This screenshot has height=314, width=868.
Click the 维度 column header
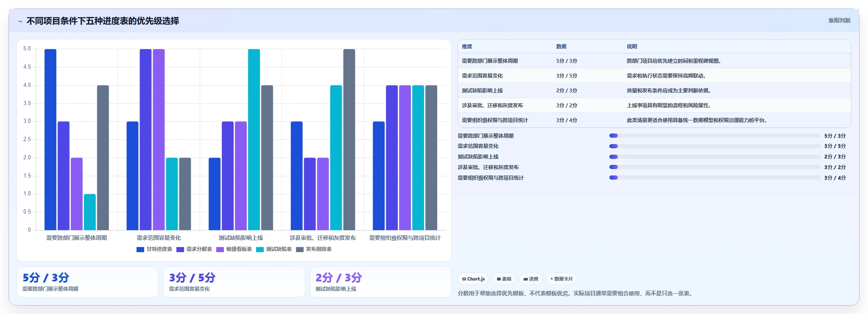pos(467,47)
